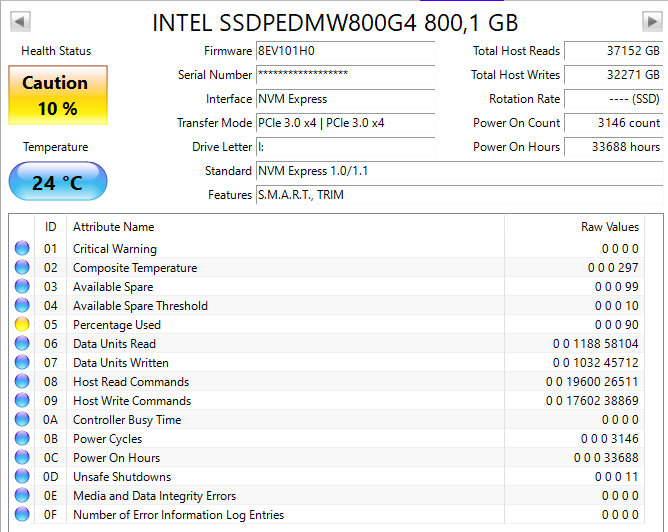The width and height of the screenshot is (668, 532).
Task: Click the masked Serial Number field
Action: pyautogui.click(x=346, y=75)
